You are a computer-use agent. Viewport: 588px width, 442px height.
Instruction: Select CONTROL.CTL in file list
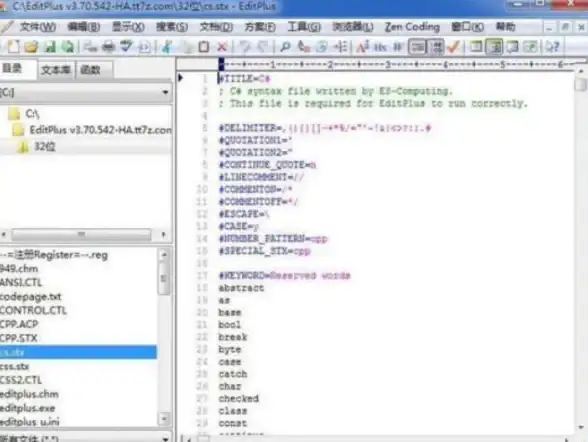tap(33, 310)
